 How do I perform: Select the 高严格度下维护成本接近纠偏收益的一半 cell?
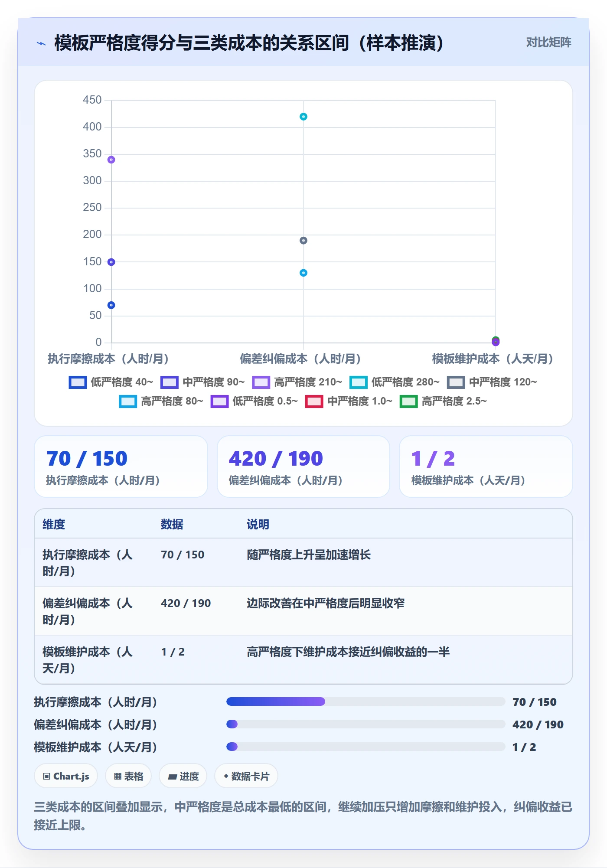point(348,652)
